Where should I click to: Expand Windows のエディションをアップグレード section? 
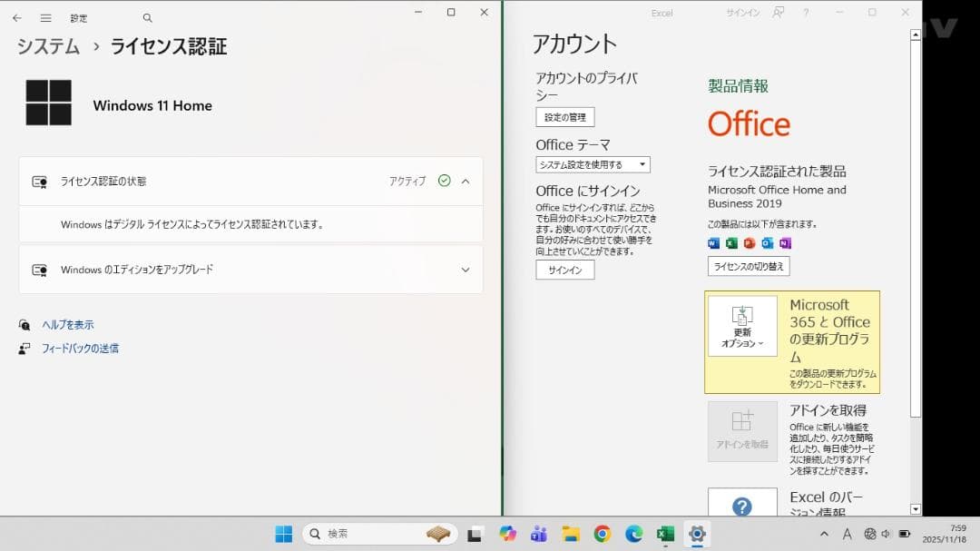pyautogui.click(x=465, y=270)
